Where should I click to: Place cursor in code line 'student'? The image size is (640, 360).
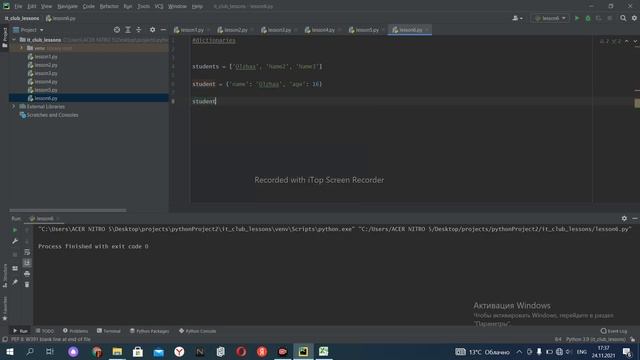(x=204, y=101)
